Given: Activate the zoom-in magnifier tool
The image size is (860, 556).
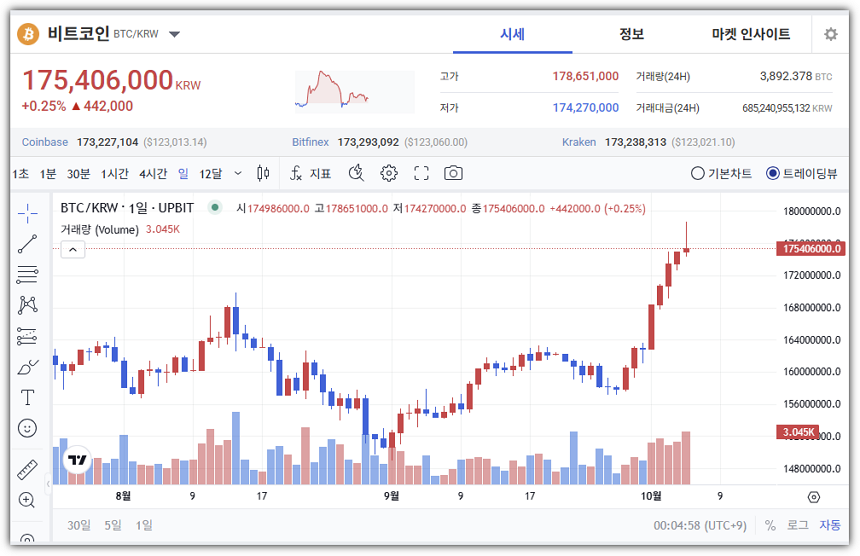Looking at the screenshot, I should pos(27,500).
